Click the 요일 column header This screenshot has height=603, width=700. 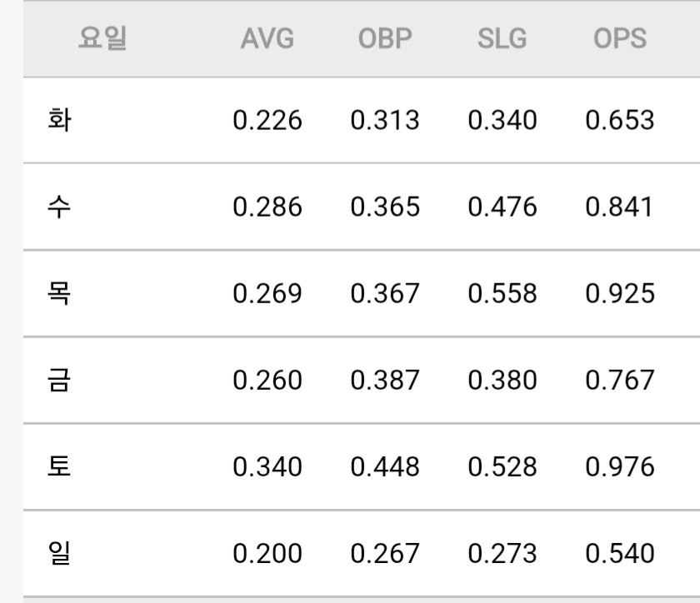tap(102, 38)
